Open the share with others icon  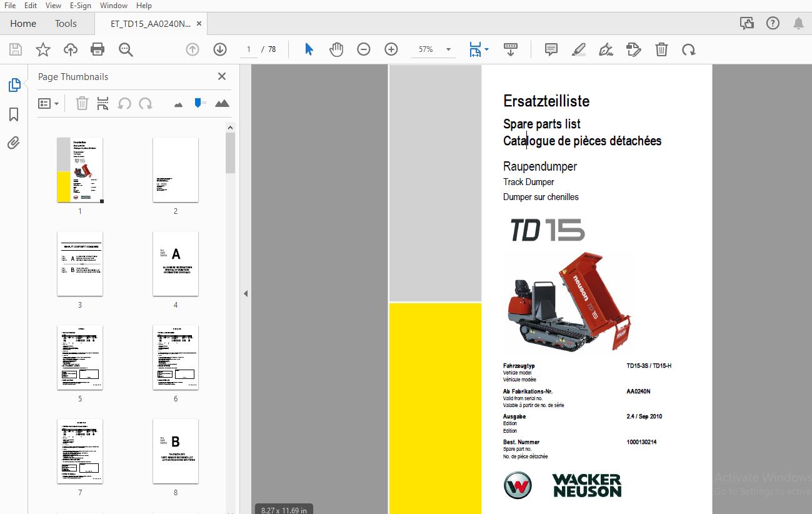coord(746,24)
